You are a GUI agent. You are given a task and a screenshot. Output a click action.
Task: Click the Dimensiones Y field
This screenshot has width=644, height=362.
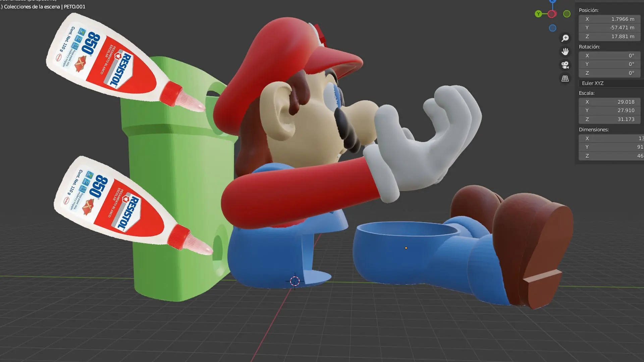coord(611,147)
